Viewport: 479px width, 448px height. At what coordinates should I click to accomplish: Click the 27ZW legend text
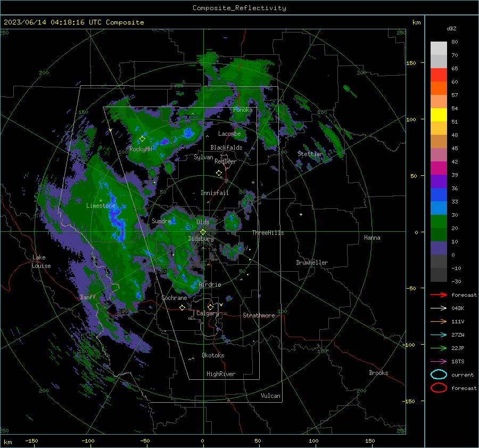(458, 335)
